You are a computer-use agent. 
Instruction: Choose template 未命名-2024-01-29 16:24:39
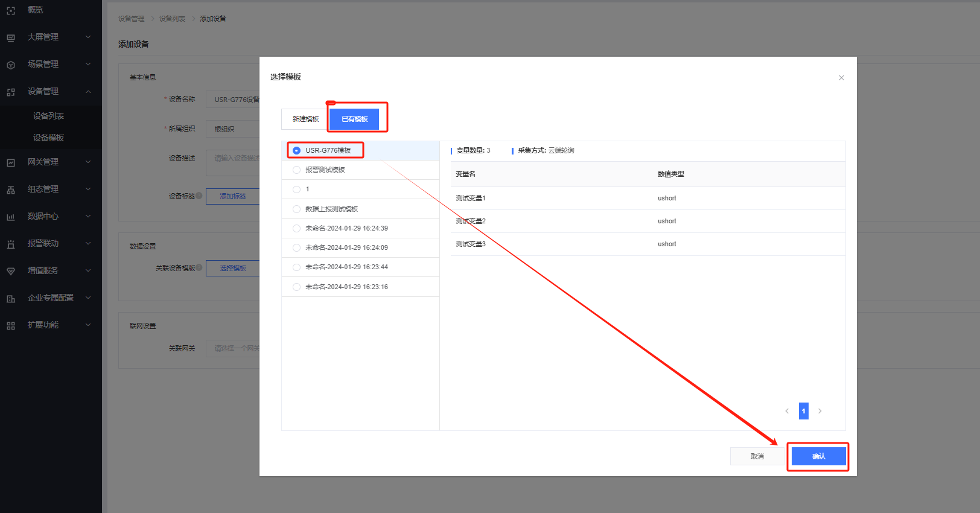click(296, 229)
